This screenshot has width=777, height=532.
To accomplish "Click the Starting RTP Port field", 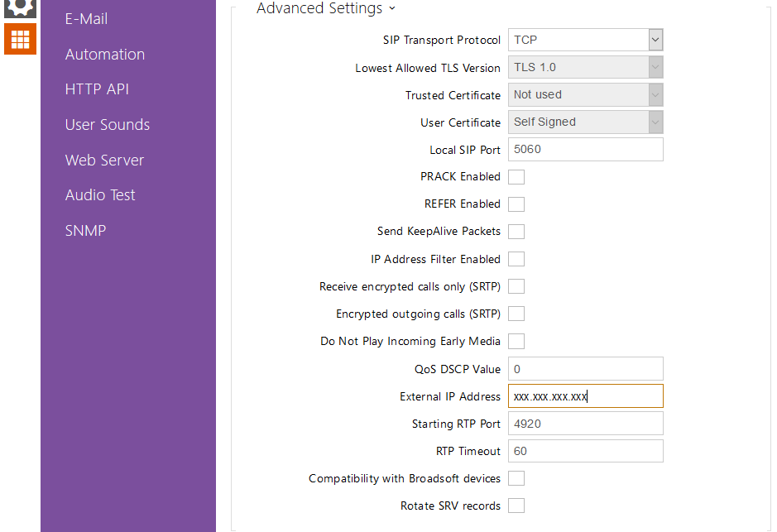I will click(x=585, y=424).
